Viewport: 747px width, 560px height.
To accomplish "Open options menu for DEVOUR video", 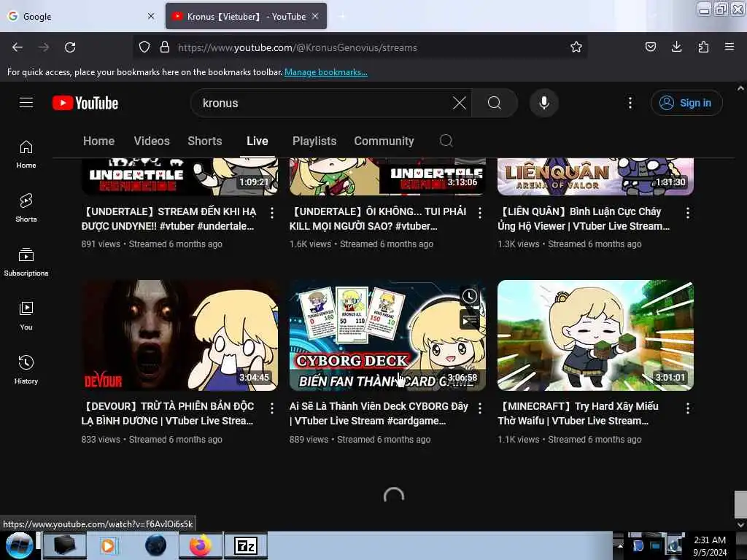I will (272, 408).
